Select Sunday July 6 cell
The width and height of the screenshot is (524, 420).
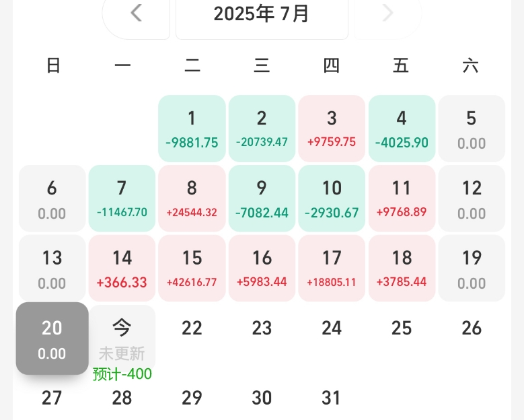tap(52, 199)
